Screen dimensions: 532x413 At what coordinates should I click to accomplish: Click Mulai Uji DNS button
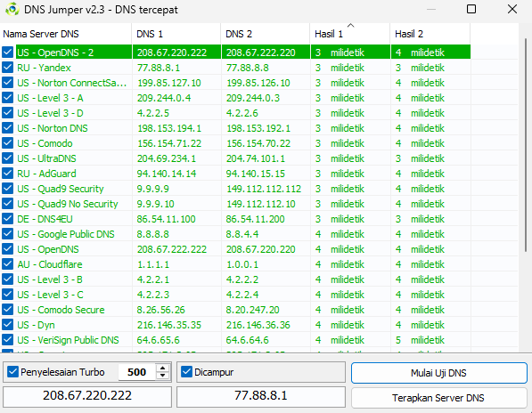[438, 373]
